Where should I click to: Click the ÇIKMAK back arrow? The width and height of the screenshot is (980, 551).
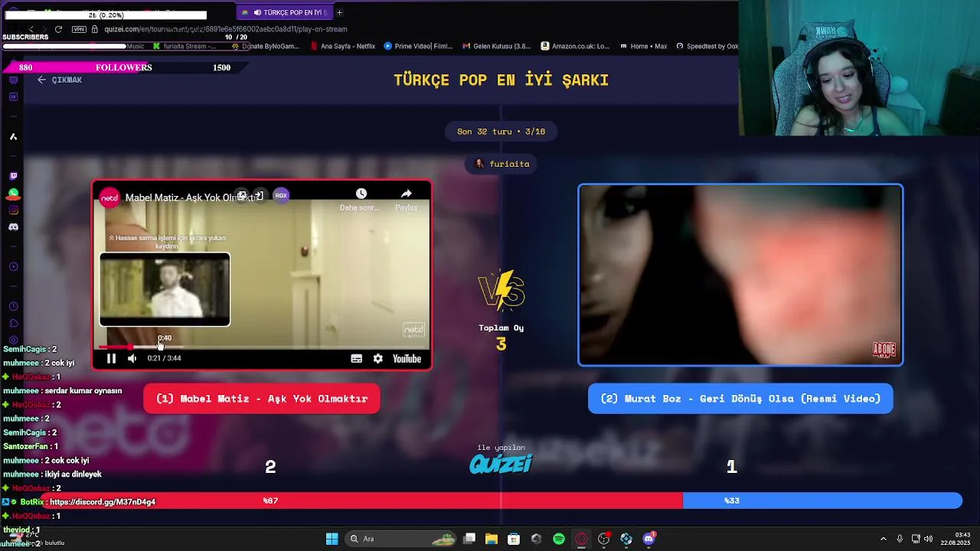pyautogui.click(x=42, y=80)
